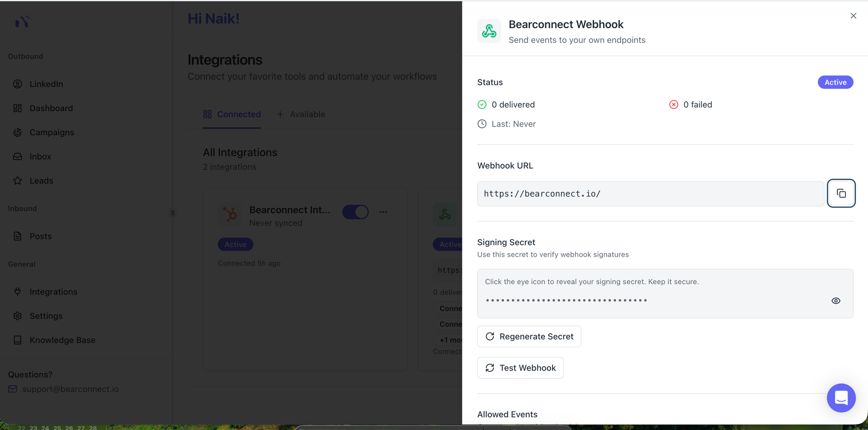Click the Active status badge in panel
Image resolution: width=868 pixels, height=430 pixels.
pos(835,82)
